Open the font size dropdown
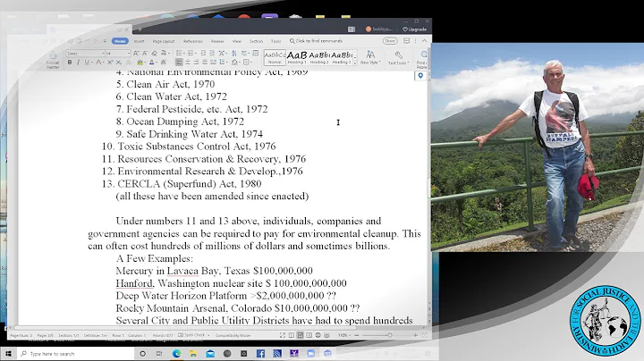 pos(128,54)
